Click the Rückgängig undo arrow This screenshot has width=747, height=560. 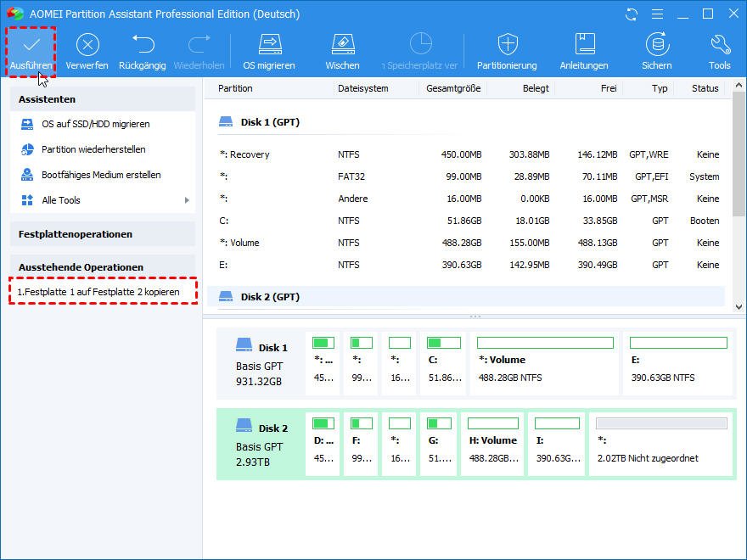143,46
